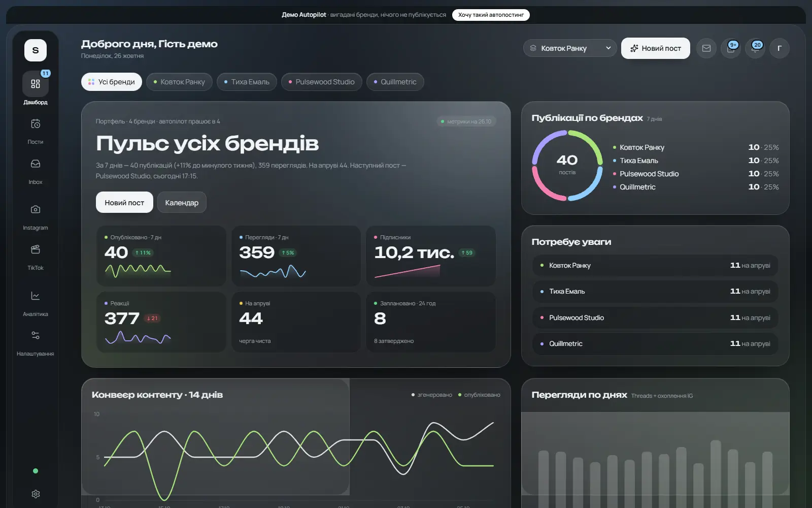Image resolution: width=812 pixels, height=508 pixels.
Task: Open the На апруві 44 stat card
Action: [x=296, y=322]
